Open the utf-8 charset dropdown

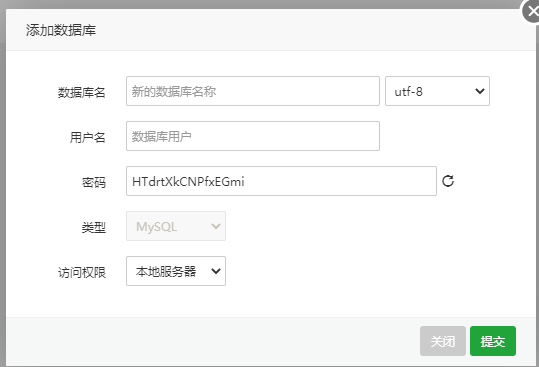437,91
